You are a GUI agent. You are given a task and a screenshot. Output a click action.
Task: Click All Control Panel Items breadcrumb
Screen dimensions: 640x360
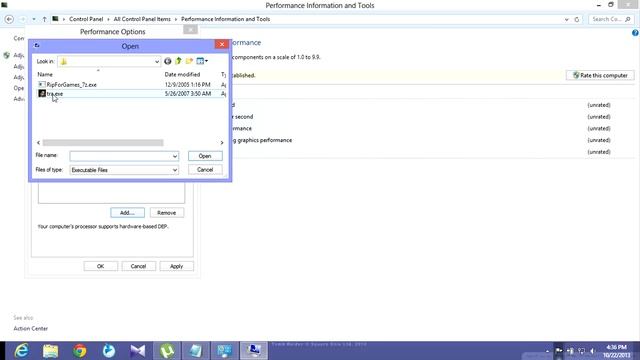pos(142,19)
